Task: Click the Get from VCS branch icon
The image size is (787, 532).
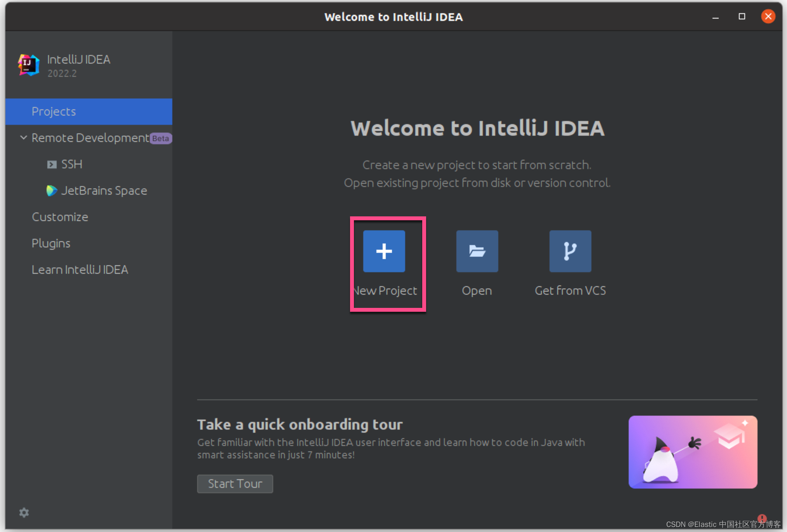Action: coord(570,251)
